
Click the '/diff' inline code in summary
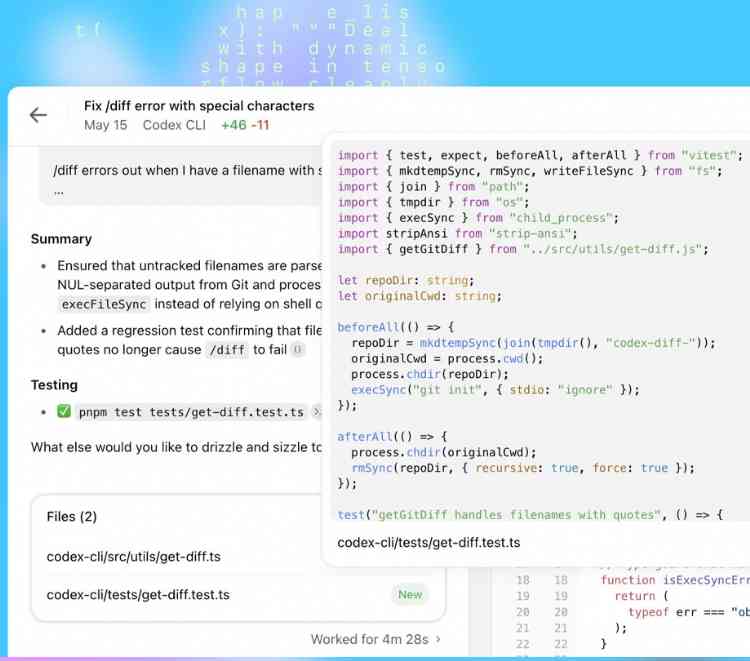[227, 350]
